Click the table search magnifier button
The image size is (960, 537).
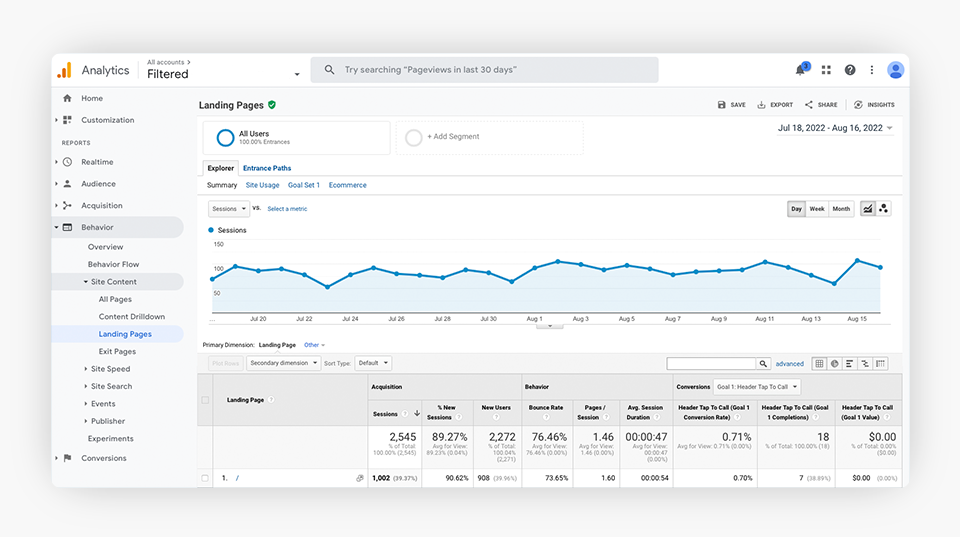[x=763, y=364]
